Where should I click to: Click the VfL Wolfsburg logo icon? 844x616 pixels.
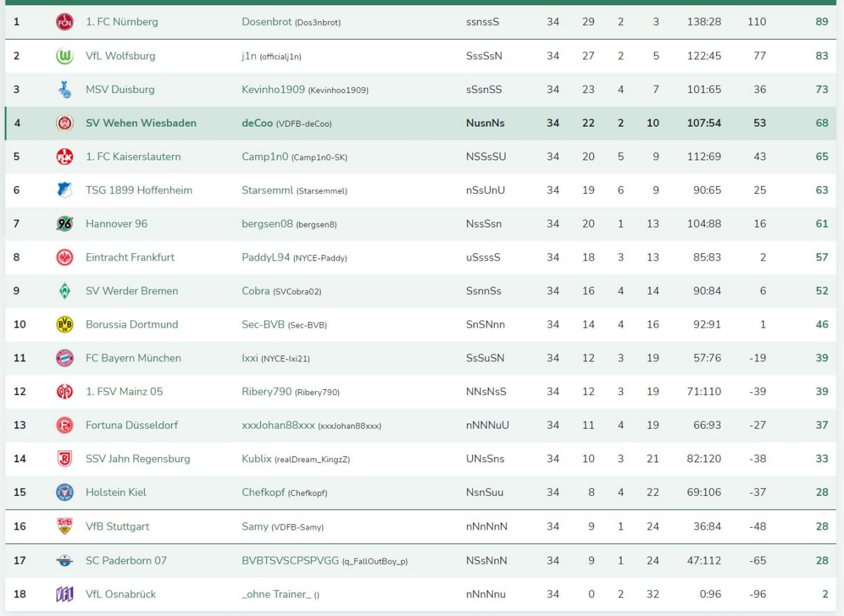(65, 56)
